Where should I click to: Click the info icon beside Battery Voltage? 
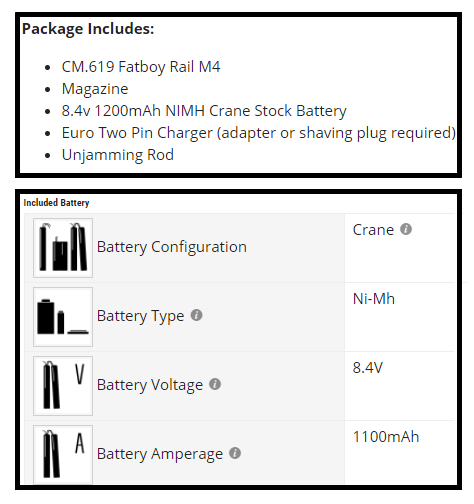215,384
